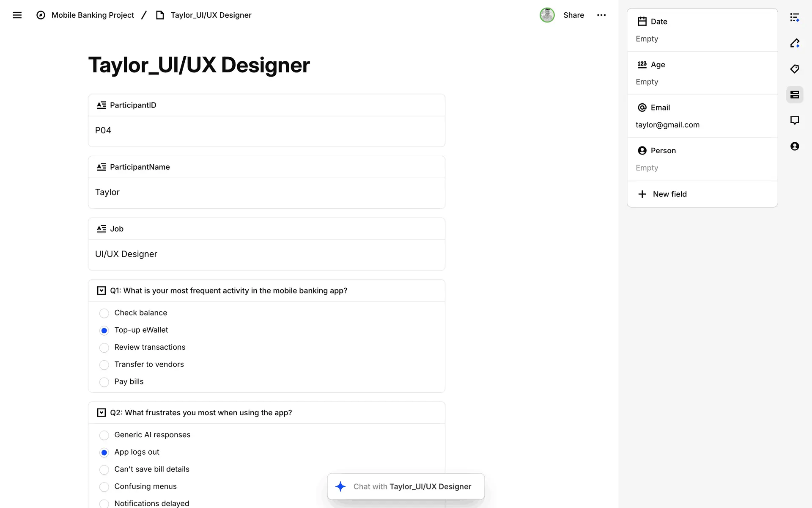Open the Q1 question dropdown icon
This screenshot has width=812, height=508.
101,291
